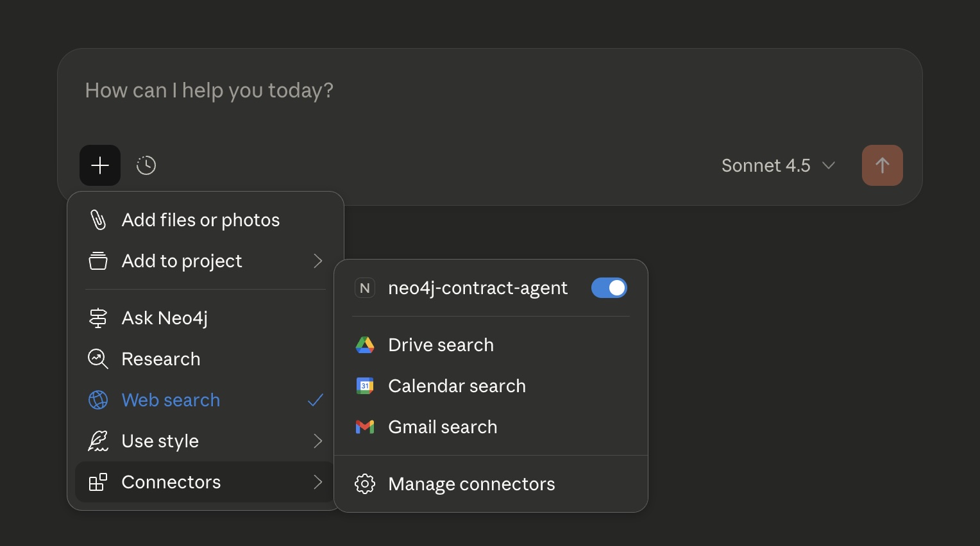980x546 pixels.
Task: Open the Sonnet 4.5 model dropdown
Action: pyautogui.click(x=778, y=165)
